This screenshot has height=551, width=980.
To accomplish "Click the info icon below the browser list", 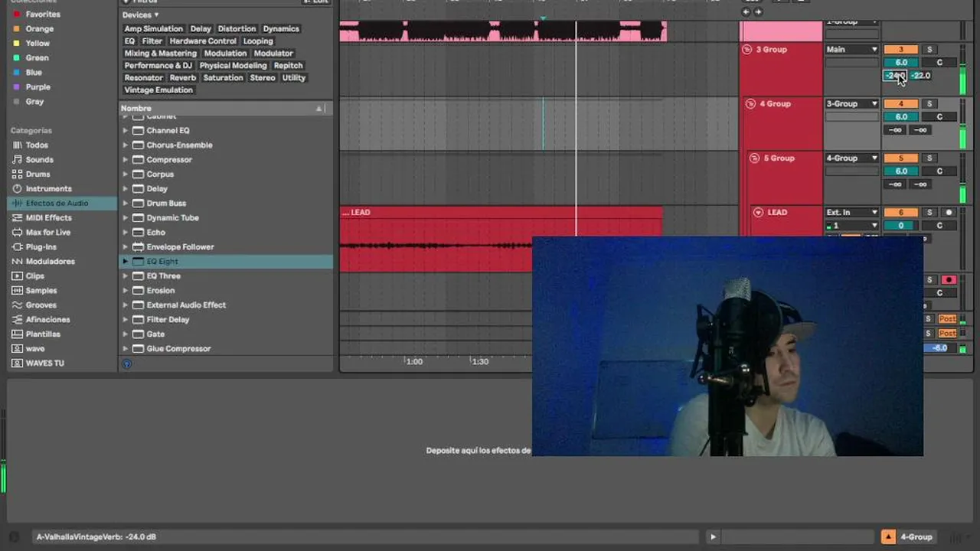I will coord(127,364).
